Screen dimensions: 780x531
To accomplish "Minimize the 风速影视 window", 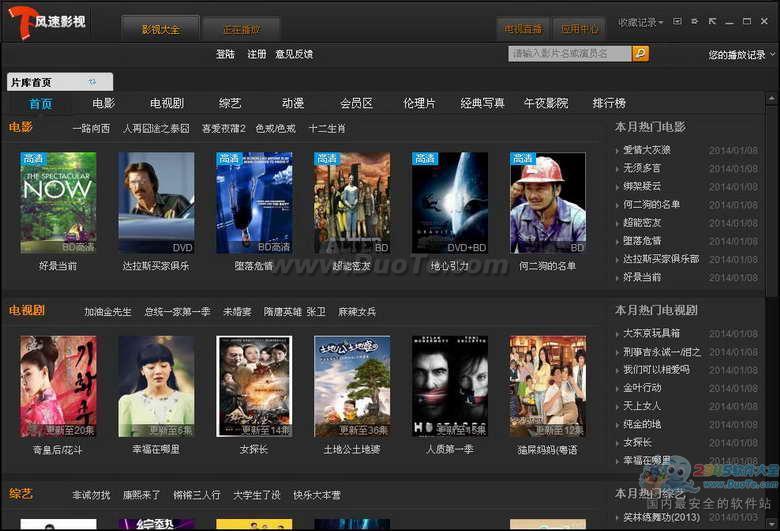I will (730, 22).
